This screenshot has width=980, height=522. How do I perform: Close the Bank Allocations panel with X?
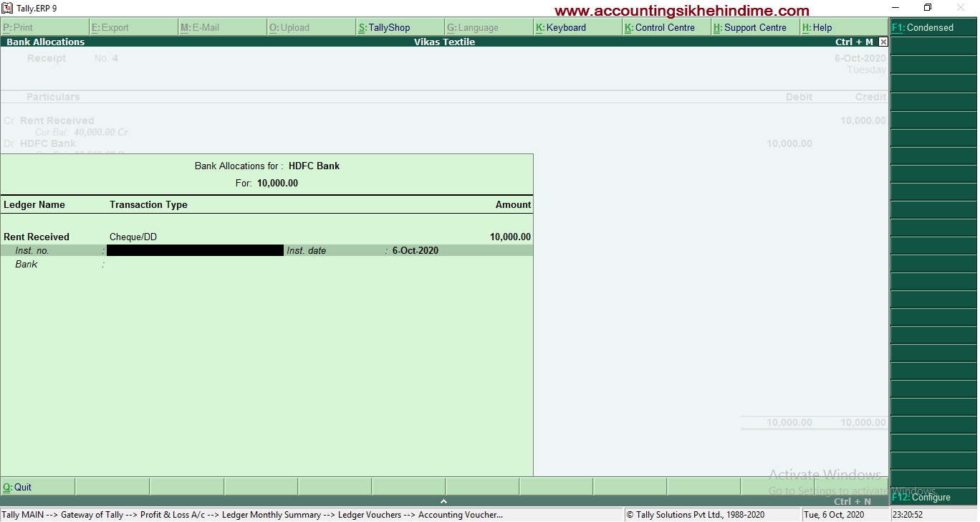883,42
